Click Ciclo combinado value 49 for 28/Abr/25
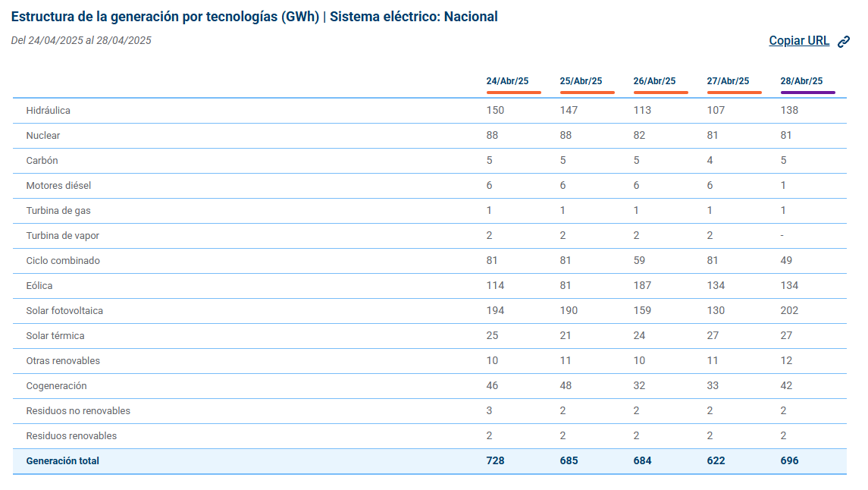 coord(787,261)
